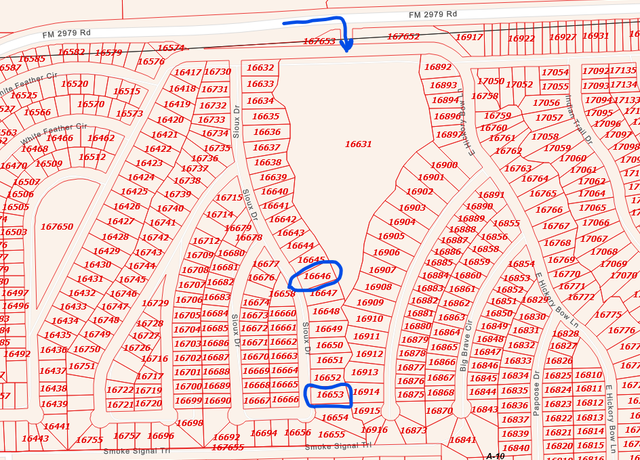Click parcel label 167652
The width and height of the screenshot is (640, 460).
(403, 36)
